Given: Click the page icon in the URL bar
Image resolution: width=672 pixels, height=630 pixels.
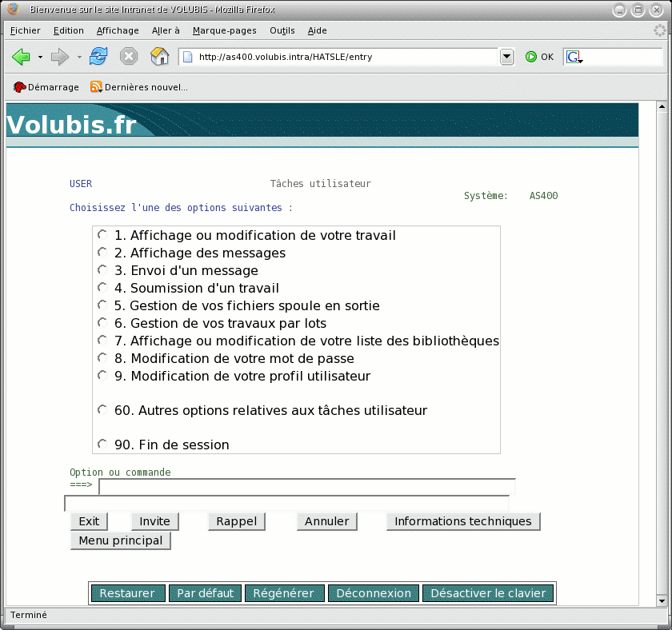Looking at the screenshot, I should coord(188,57).
